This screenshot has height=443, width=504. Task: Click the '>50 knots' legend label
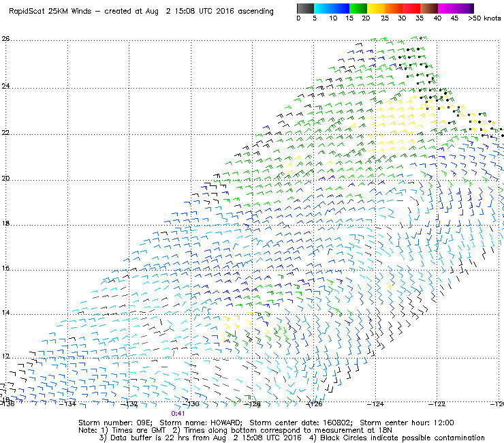(x=484, y=18)
